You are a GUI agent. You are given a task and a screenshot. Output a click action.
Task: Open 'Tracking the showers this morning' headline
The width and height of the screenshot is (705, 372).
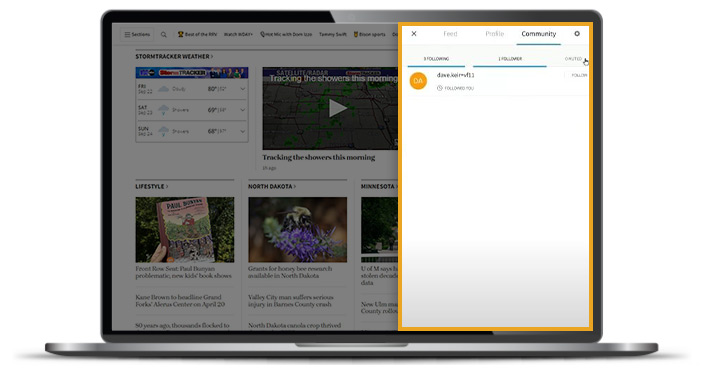[x=318, y=157]
